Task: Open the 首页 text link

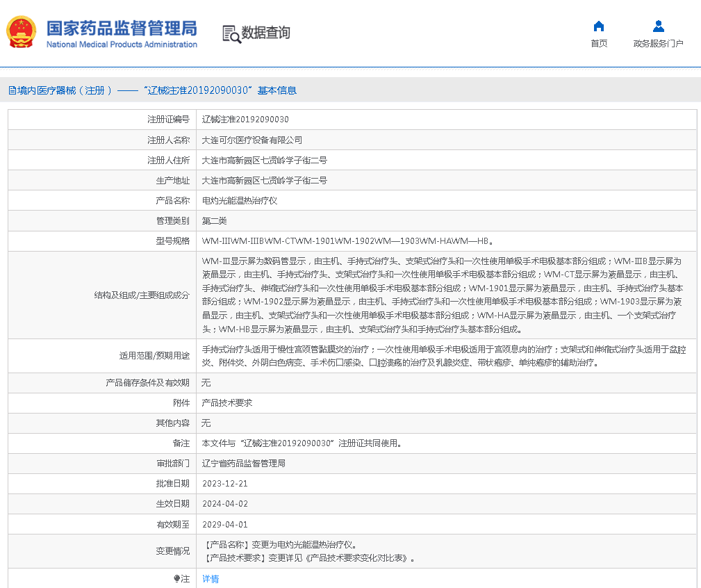Action: pos(598,44)
